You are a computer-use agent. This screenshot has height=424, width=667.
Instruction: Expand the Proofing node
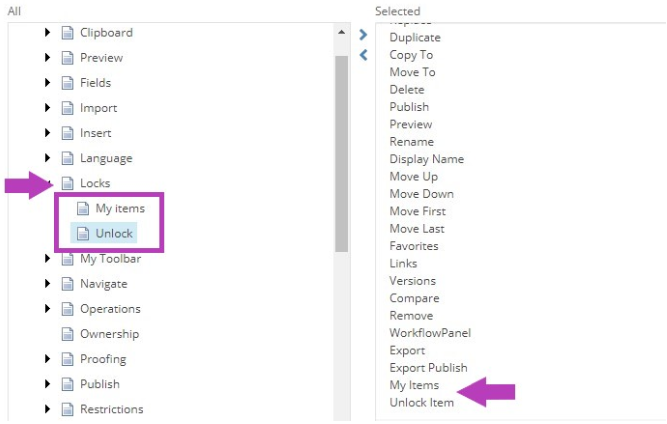coord(47,359)
